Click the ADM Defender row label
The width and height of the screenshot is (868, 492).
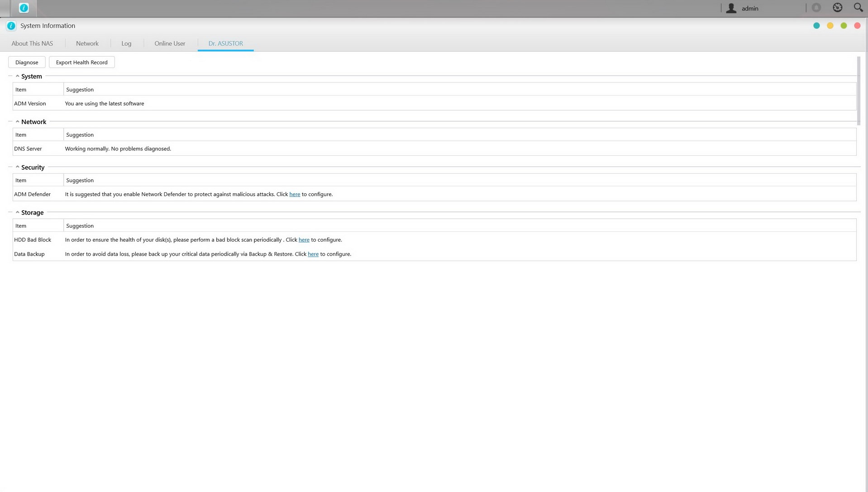(x=32, y=194)
